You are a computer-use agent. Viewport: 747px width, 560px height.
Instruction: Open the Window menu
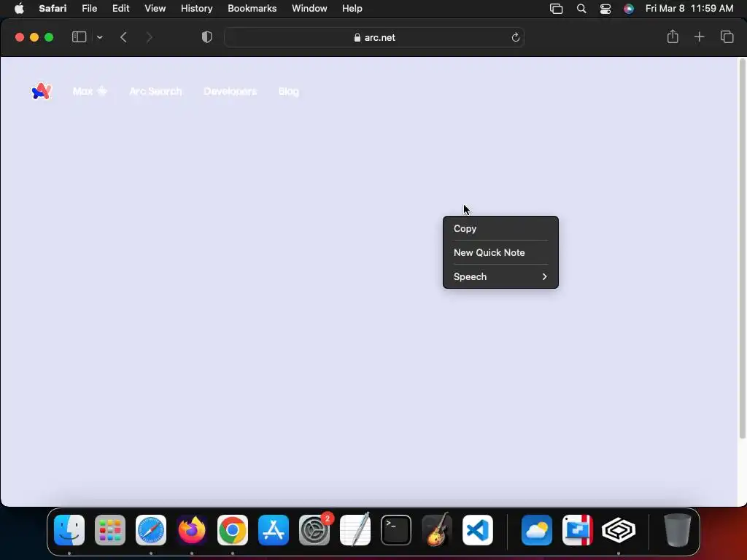click(x=309, y=9)
